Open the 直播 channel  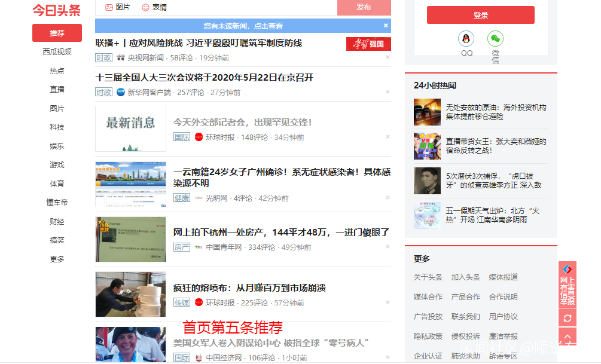[x=57, y=89]
